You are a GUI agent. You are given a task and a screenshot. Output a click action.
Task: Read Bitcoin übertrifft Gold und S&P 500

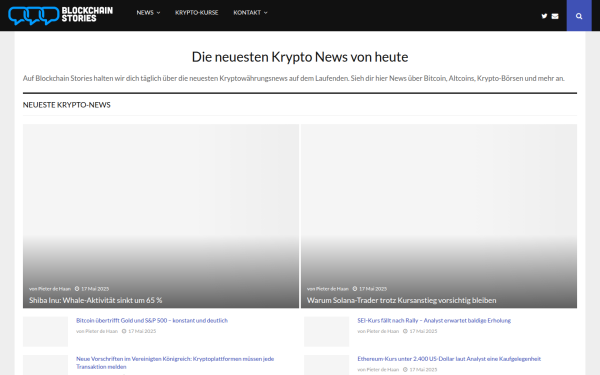pyautogui.click(x=152, y=320)
